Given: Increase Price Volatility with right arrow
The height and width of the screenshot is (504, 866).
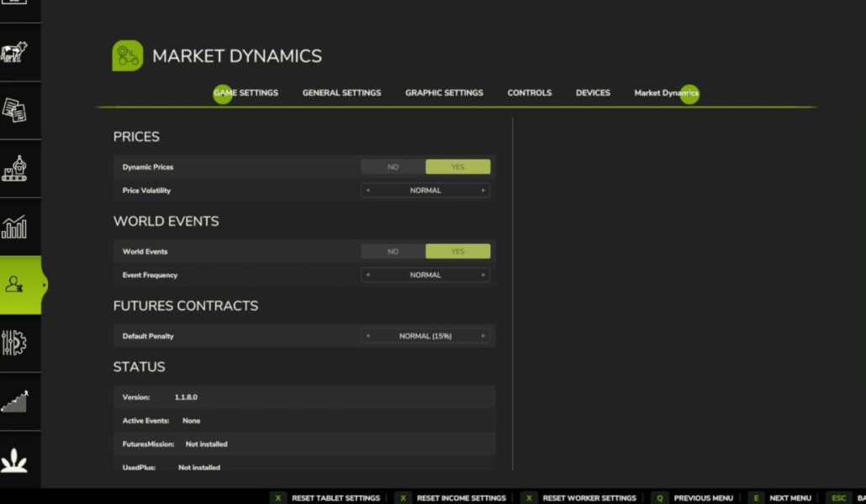Looking at the screenshot, I should click(x=483, y=191).
